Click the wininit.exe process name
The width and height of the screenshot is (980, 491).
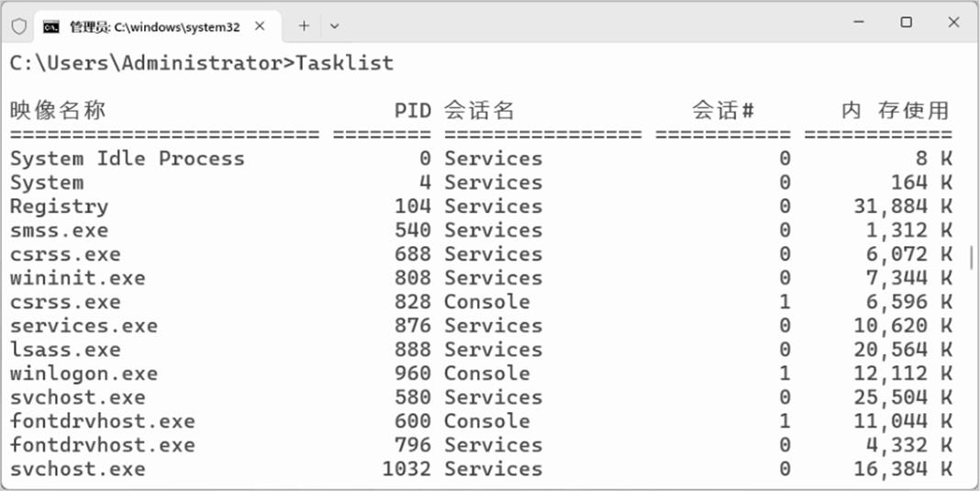tap(77, 278)
